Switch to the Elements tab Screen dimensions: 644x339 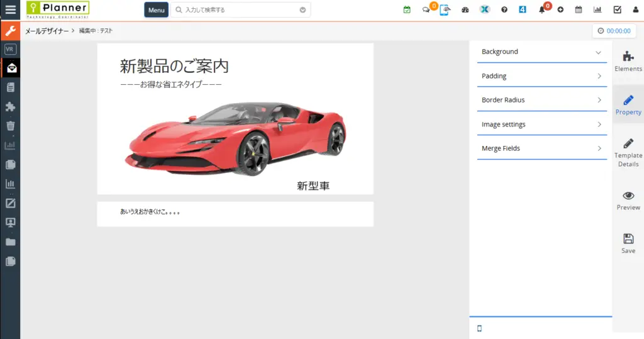pyautogui.click(x=628, y=61)
